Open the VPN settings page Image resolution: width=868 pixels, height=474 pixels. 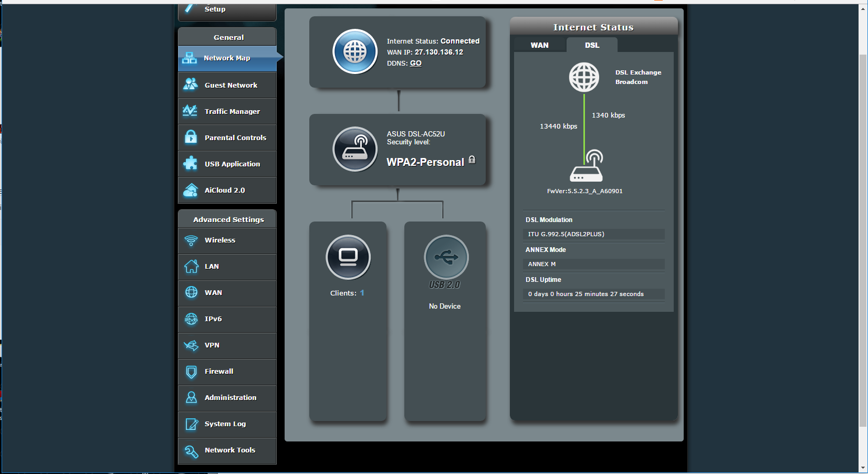[227, 345]
